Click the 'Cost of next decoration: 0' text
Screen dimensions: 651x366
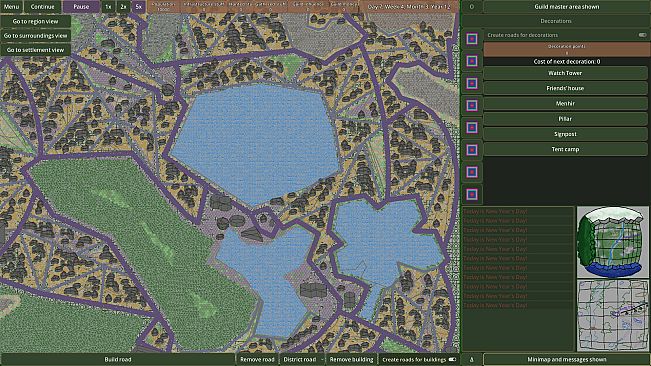(x=566, y=61)
